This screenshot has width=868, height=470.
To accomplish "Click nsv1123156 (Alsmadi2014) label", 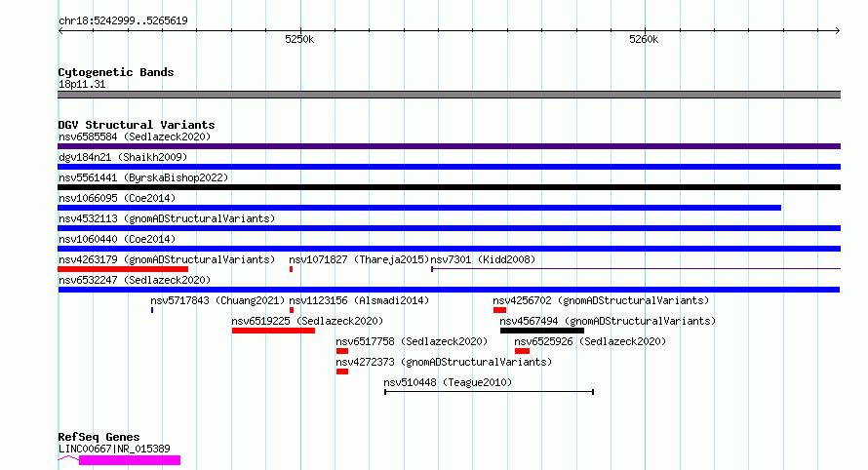I will 359,300.
